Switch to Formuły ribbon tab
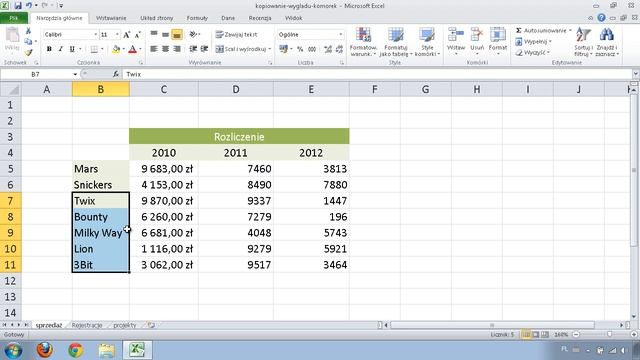 (197, 18)
